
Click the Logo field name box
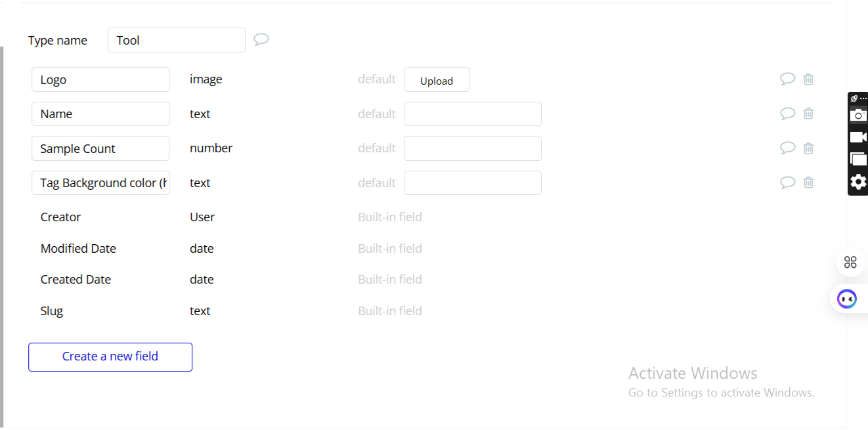[x=100, y=79]
